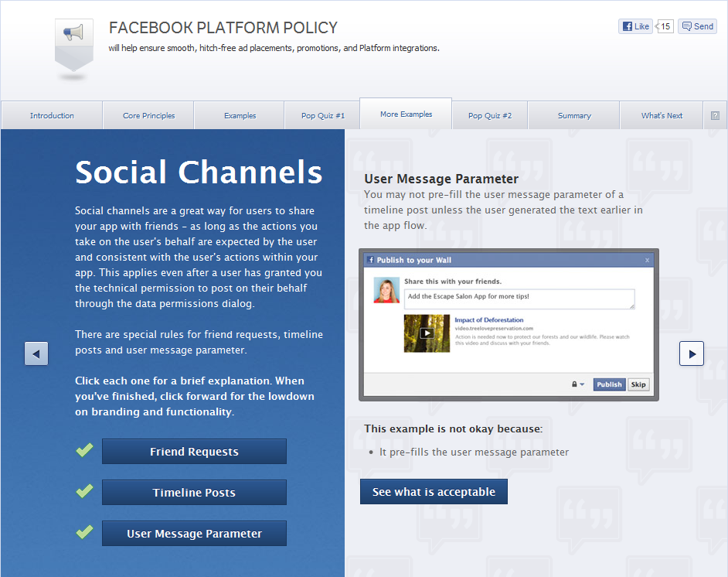The width and height of the screenshot is (728, 577).
Task: Open the privacy lock dropdown
Action: (577, 384)
